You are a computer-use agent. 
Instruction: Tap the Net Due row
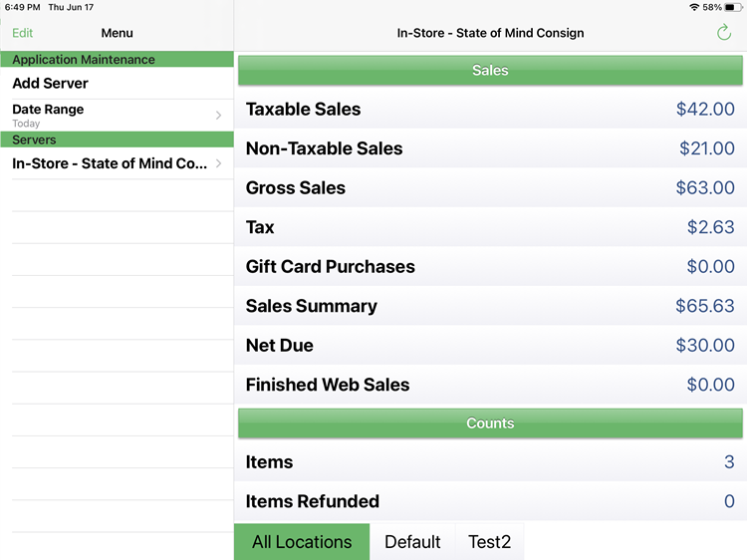(490, 345)
